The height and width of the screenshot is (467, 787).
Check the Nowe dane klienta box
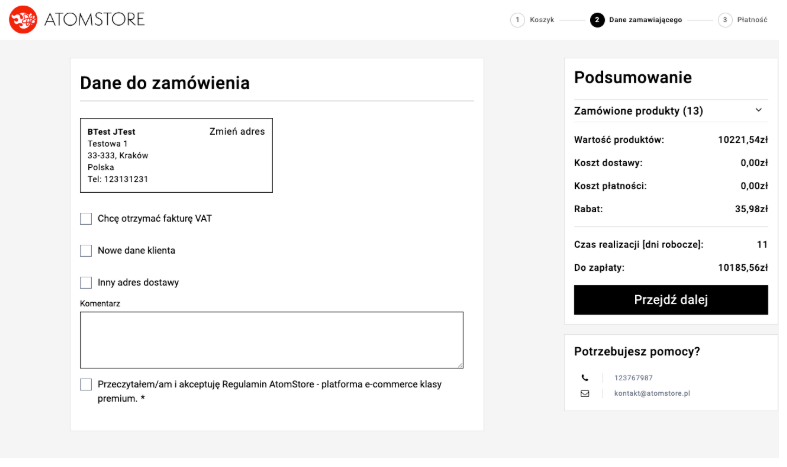pos(86,250)
